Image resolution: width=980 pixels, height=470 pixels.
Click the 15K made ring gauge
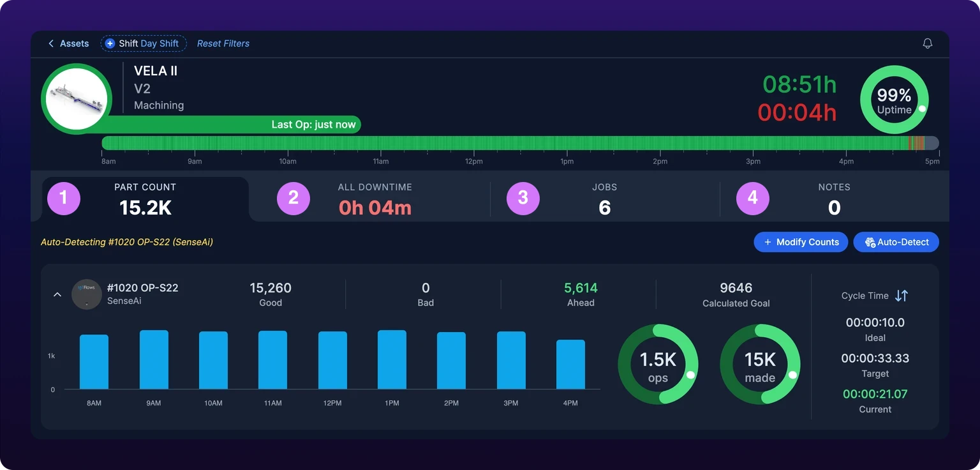pyautogui.click(x=760, y=364)
